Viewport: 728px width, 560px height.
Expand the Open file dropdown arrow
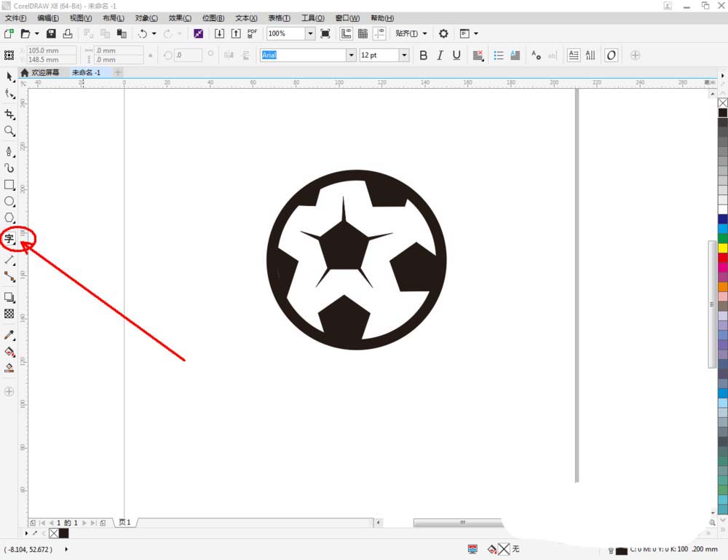(x=36, y=33)
